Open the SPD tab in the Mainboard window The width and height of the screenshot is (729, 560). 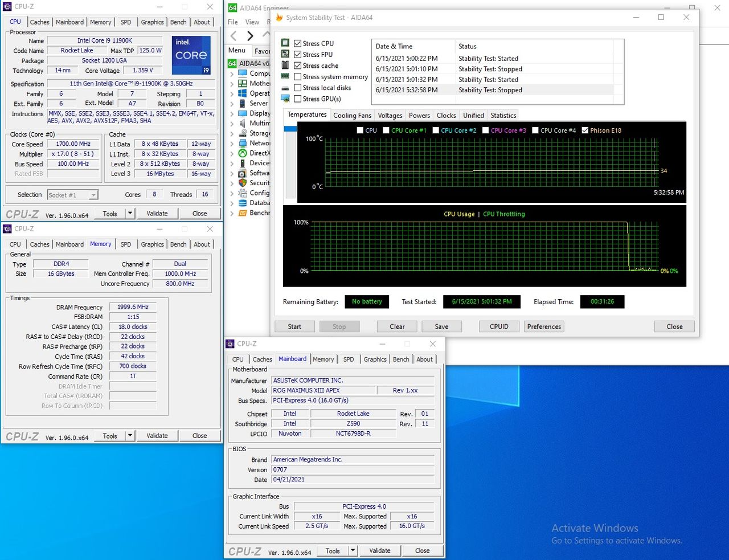349,359
